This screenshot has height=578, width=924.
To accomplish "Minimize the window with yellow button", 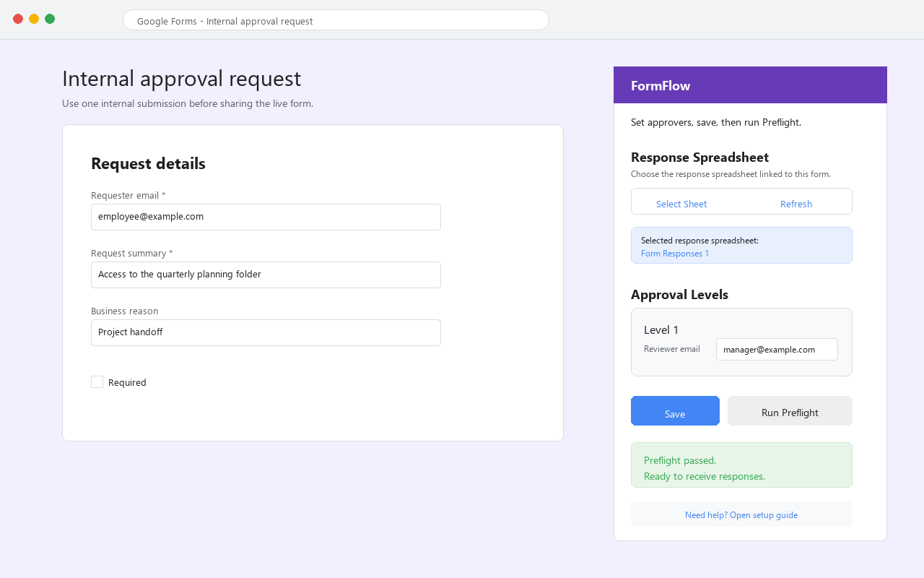I will [x=34, y=19].
